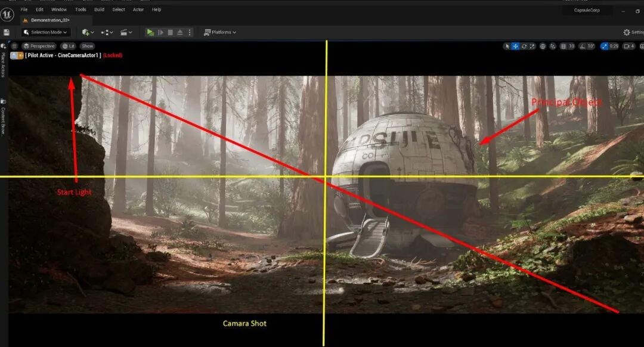Open the File menu
The width and height of the screenshot is (644, 347).
tap(24, 10)
